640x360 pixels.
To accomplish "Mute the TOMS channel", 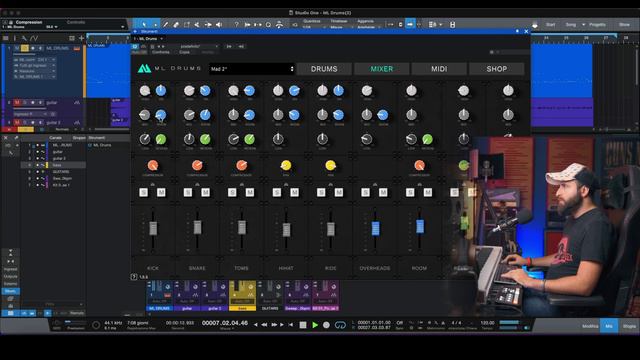I will tap(250, 192).
